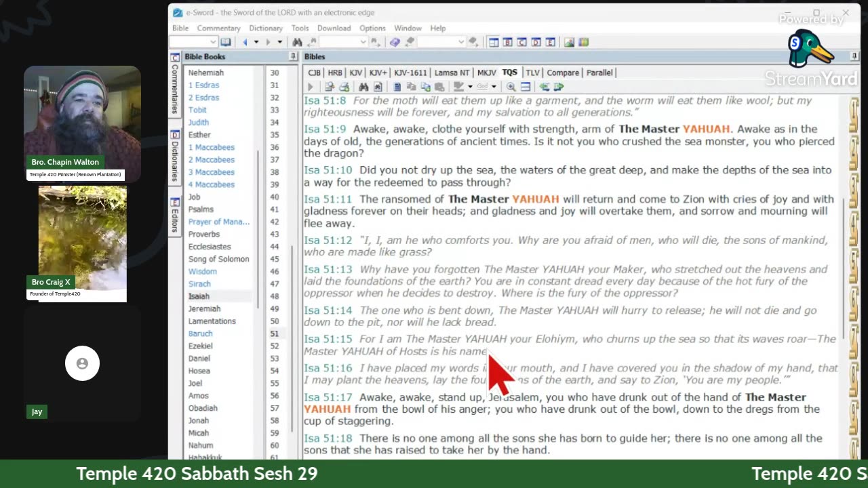Open the Parallel tab

pos(599,73)
